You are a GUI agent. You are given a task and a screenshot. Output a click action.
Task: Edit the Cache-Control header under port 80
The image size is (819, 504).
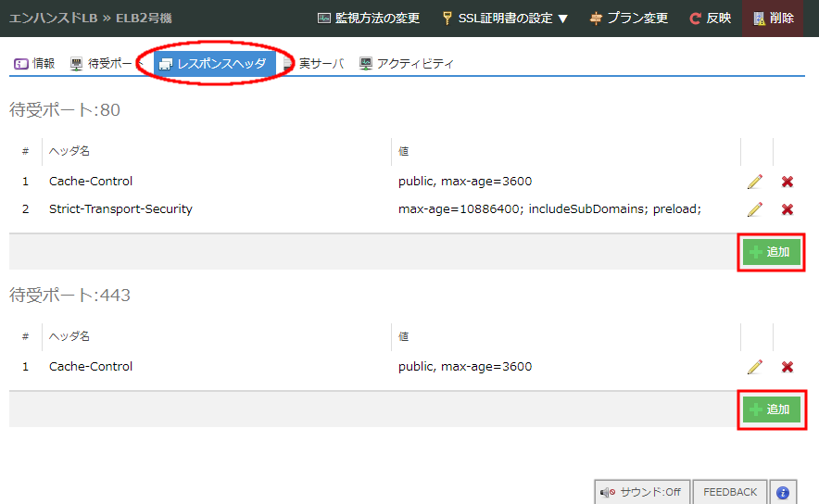(x=754, y=182)
